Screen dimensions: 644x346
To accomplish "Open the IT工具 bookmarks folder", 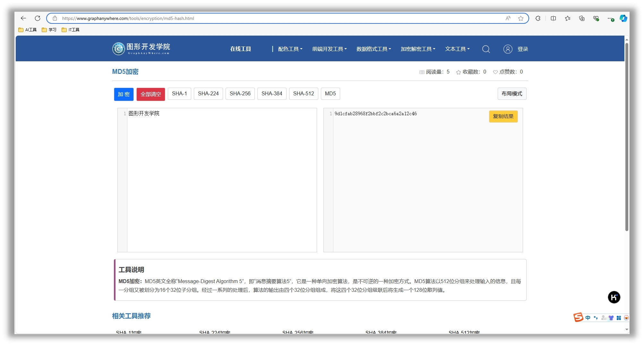I will click(x=71, y=30).
